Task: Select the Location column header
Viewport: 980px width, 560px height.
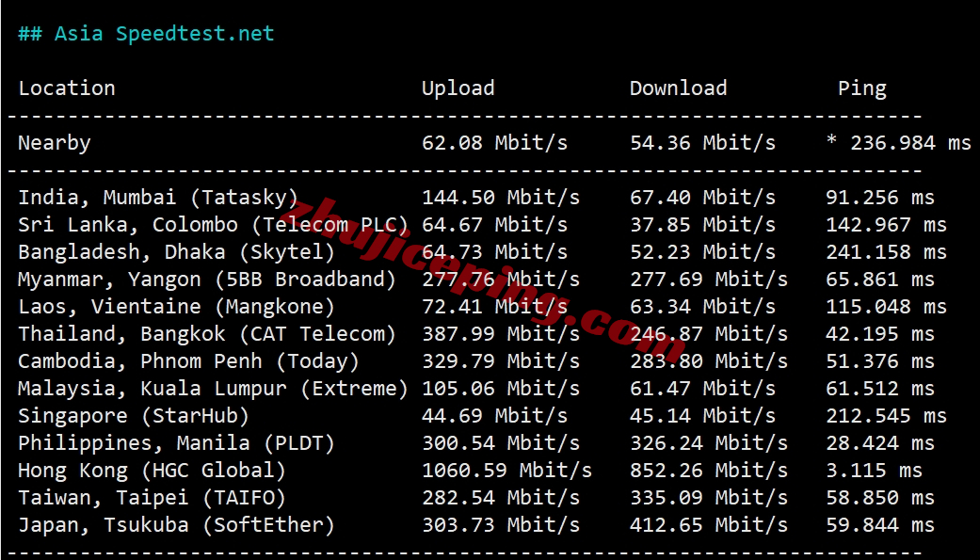Action: [x=67, y=88]
